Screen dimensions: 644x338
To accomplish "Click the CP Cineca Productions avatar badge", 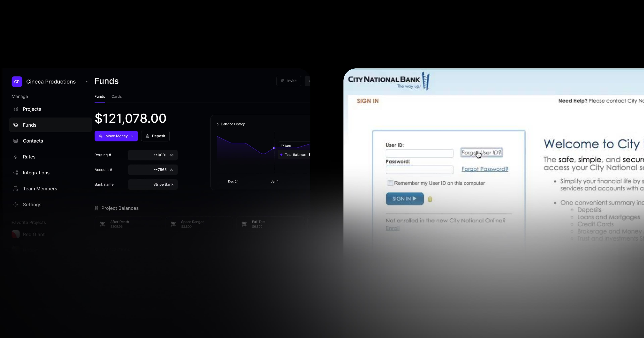I will click(17, 82).
